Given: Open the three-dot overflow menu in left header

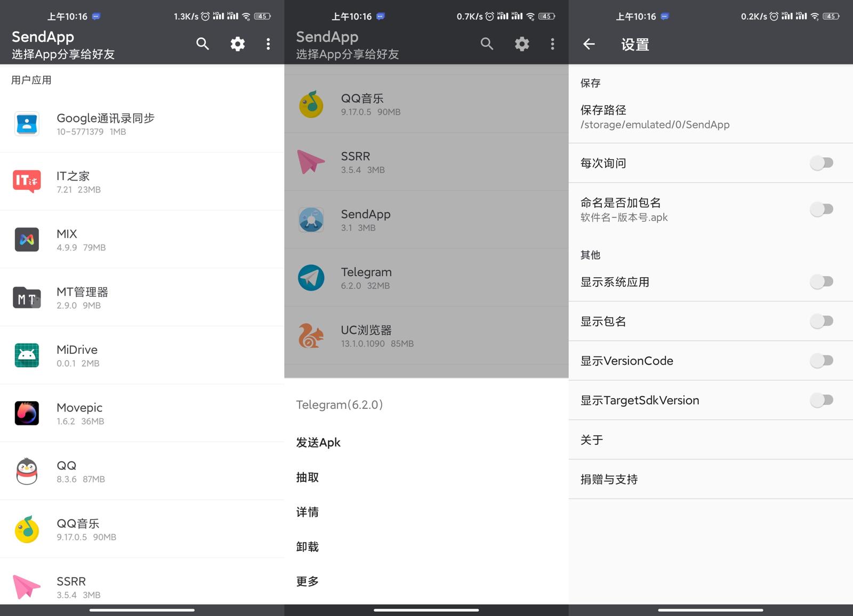Looking at the screenshot, I should tap(268, 44).
